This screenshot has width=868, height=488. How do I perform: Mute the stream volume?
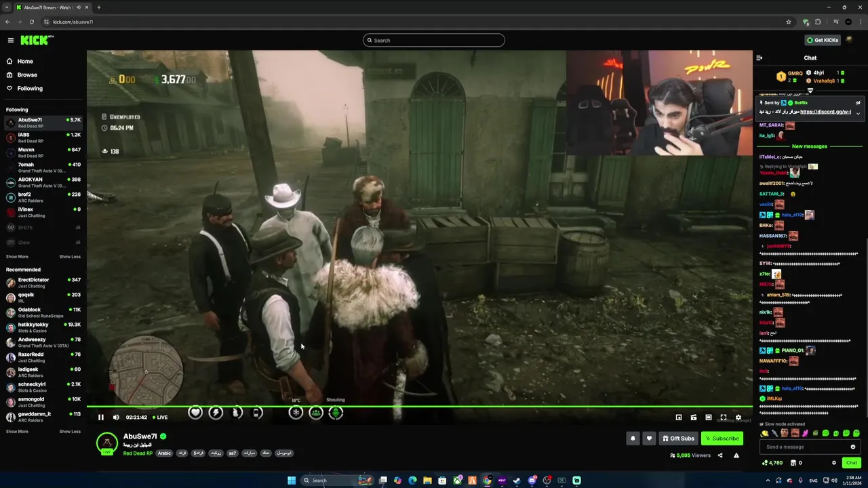tap(116, 418)
